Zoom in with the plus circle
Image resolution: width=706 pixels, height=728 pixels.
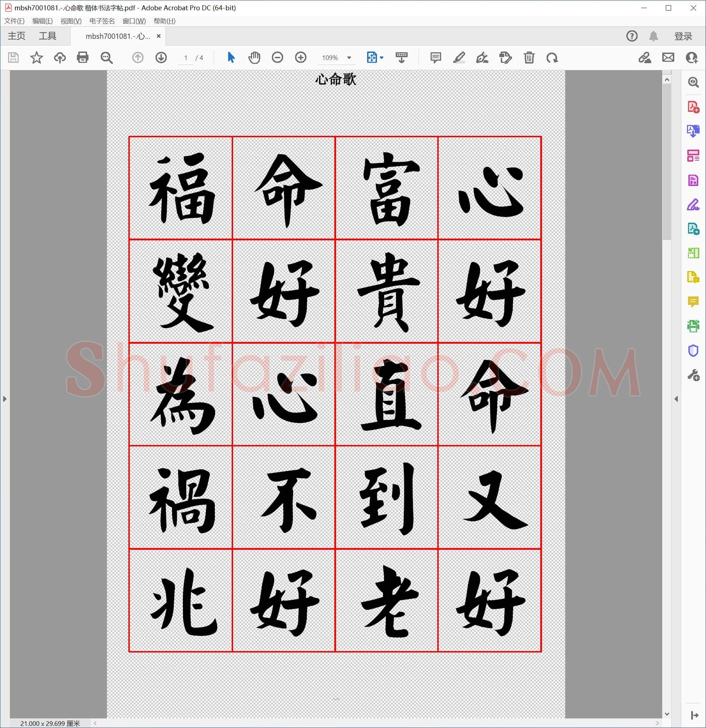pos(301,58)
